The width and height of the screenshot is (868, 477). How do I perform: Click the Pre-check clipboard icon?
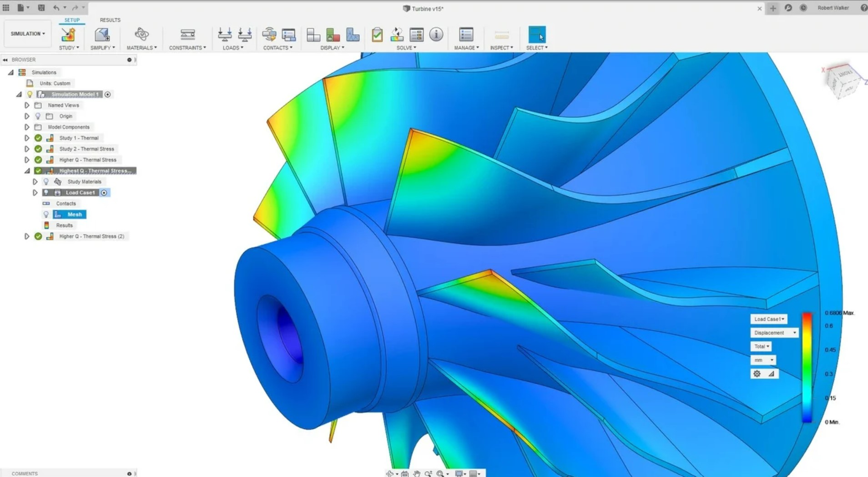click(x=377, y=35)
